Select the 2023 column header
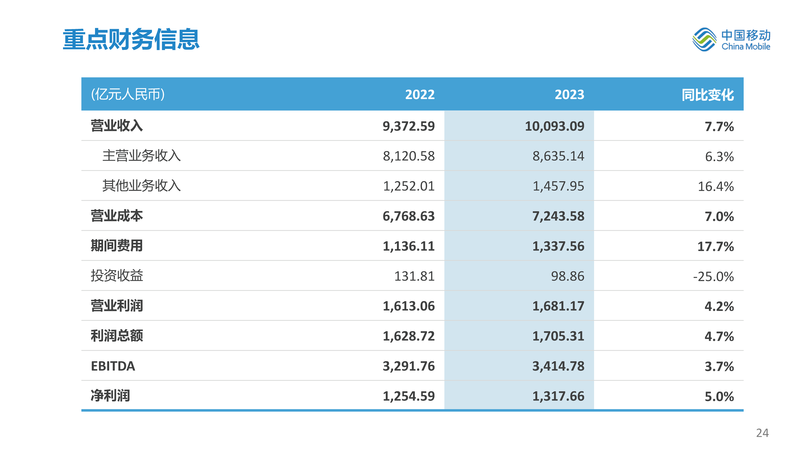 click(569, 96)
